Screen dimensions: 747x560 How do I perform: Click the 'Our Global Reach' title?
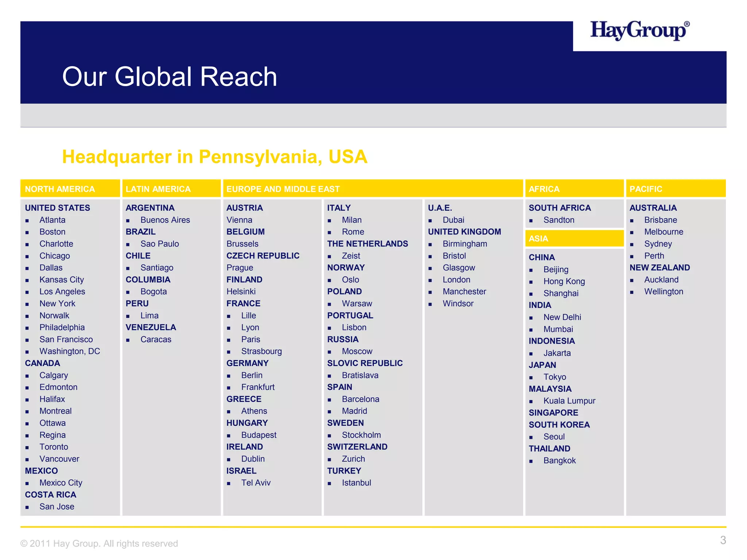point(170,77)
